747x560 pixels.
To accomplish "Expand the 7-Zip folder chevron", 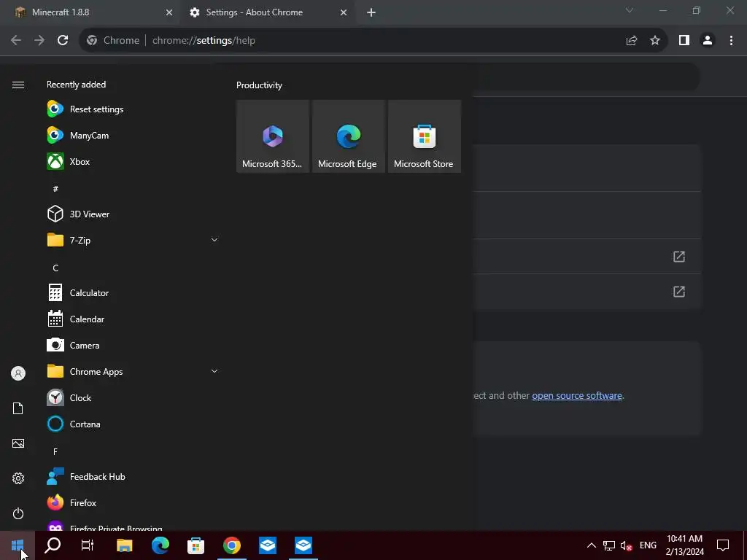I will 214,240.
